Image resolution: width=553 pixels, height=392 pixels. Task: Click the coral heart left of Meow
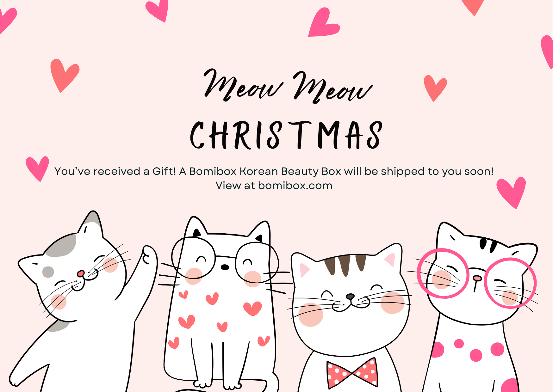[65, 76]
